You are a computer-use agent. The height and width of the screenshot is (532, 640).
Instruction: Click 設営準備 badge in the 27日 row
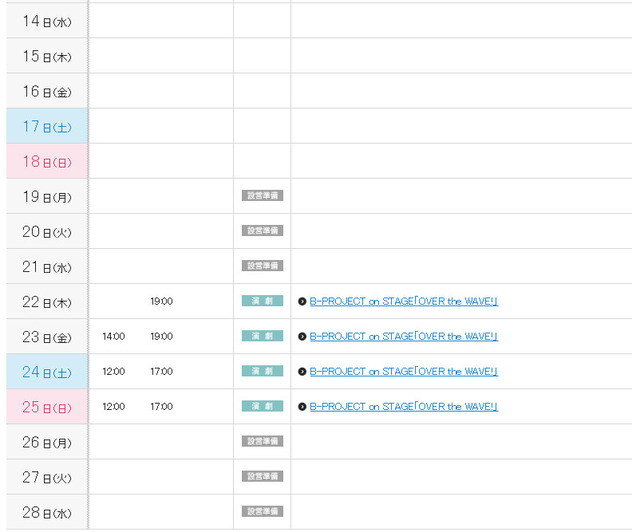(x=262, y=476)
